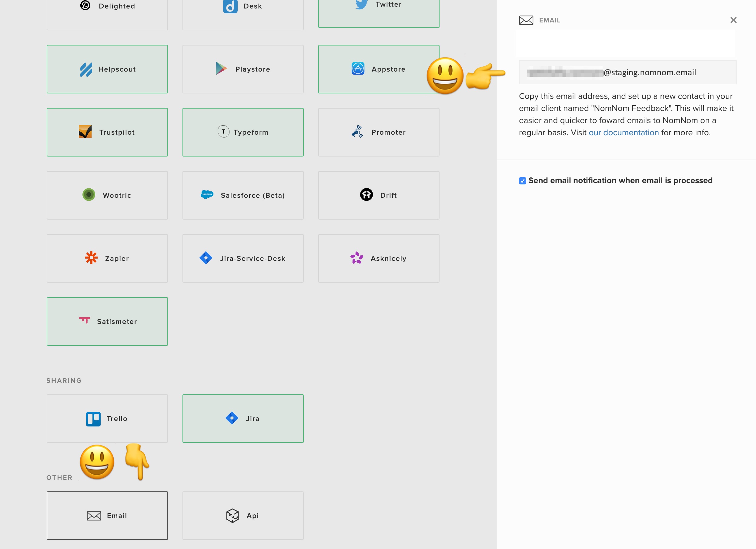Open the Zapier integration

point(107,258)
